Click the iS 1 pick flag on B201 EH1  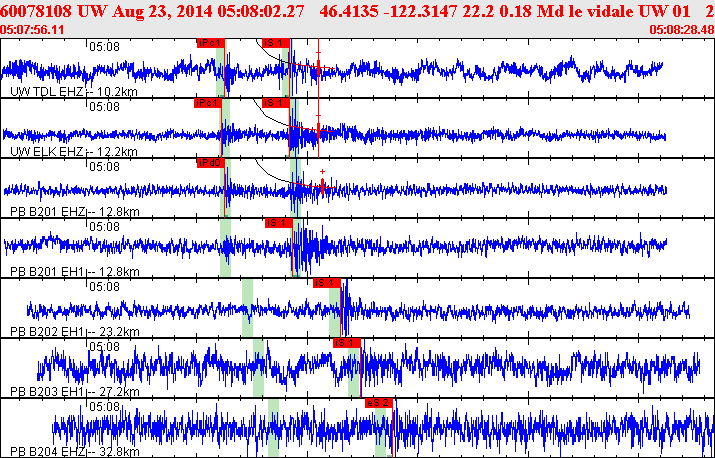279,223
